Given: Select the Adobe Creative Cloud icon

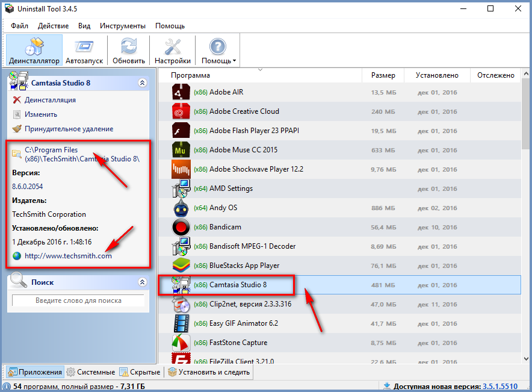Looking at the screenshot, I should click(x=181, y=111).
